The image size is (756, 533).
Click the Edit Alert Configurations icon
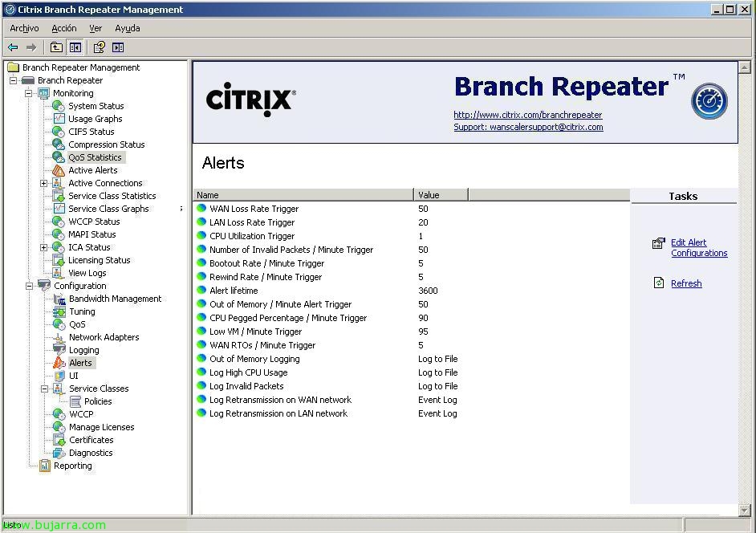click(x=659, y=243)
